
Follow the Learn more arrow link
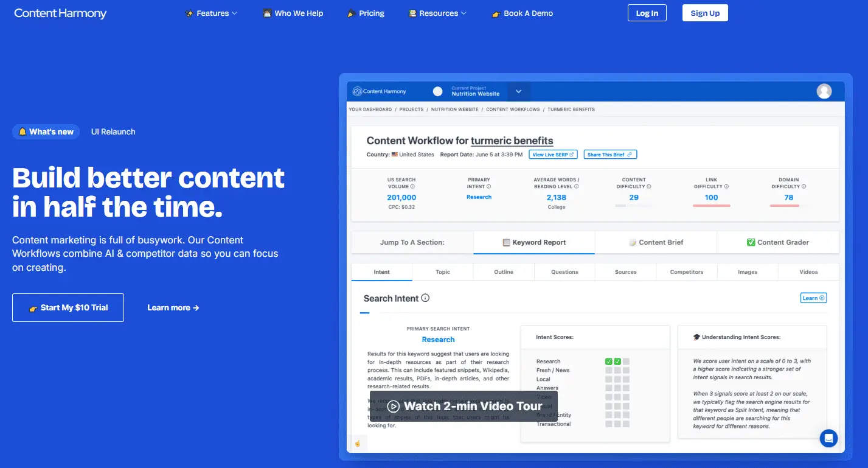coord(173,307)
